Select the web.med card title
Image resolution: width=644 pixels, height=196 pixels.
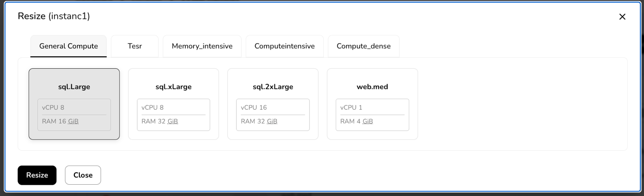coord(373,87)
